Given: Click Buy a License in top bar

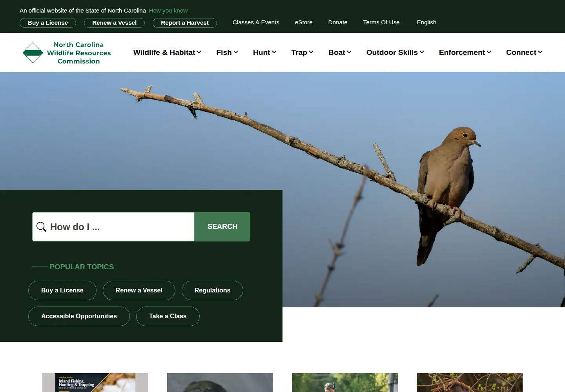Looking at the screenshot, I should click(48, 23).
